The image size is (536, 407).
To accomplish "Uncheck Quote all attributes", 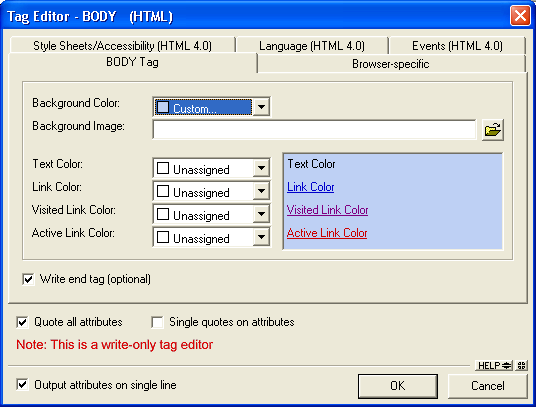I will coord(23,322).
